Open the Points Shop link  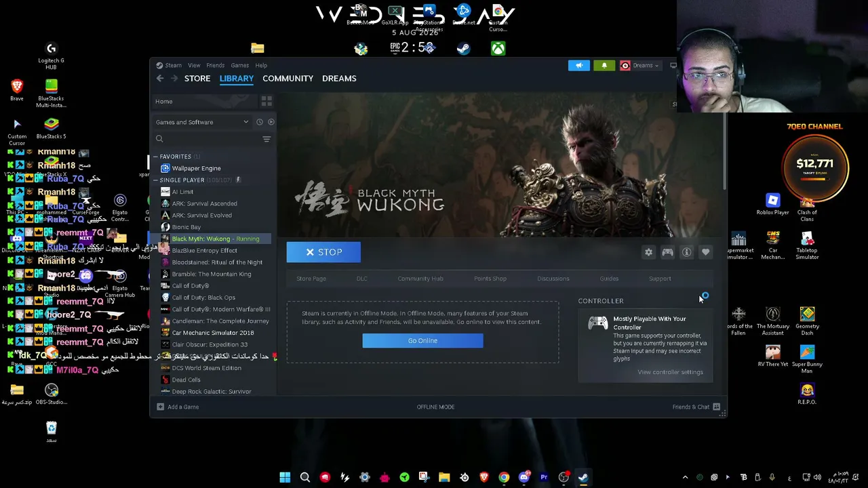(490, 279)
